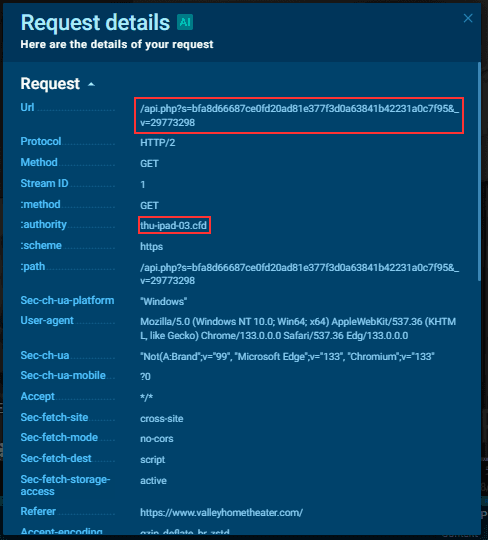Select the Sec-ch-ua-mobile value ?0
The width and height of the screenshot is (488, 540).
[145, 377]
